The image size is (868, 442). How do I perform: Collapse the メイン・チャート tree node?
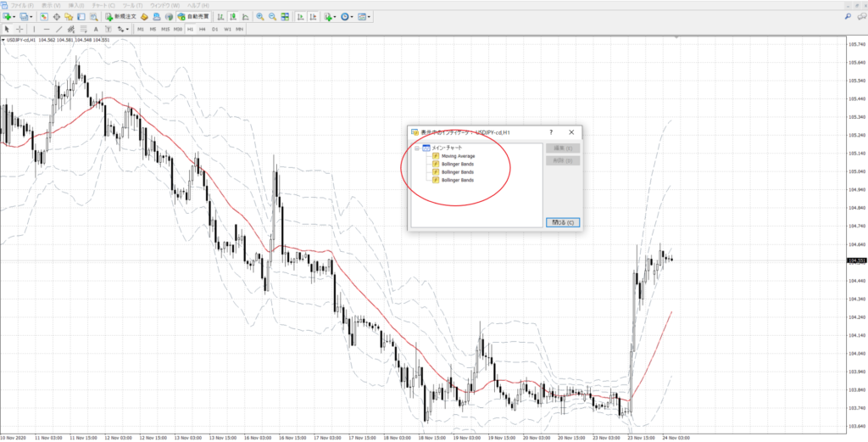(x=417, y=148)
